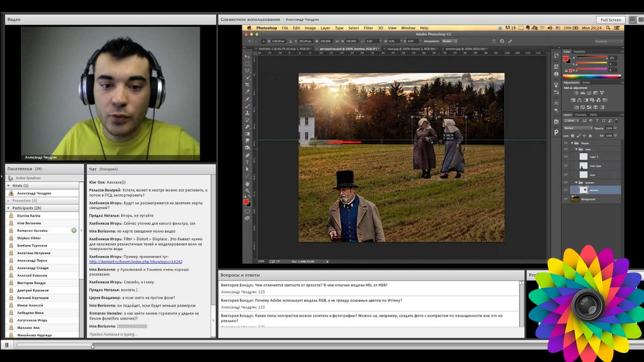The image size is (644, 362).
Task: Select the Zoom magnifier tool
Action: (x=247, y=190)
